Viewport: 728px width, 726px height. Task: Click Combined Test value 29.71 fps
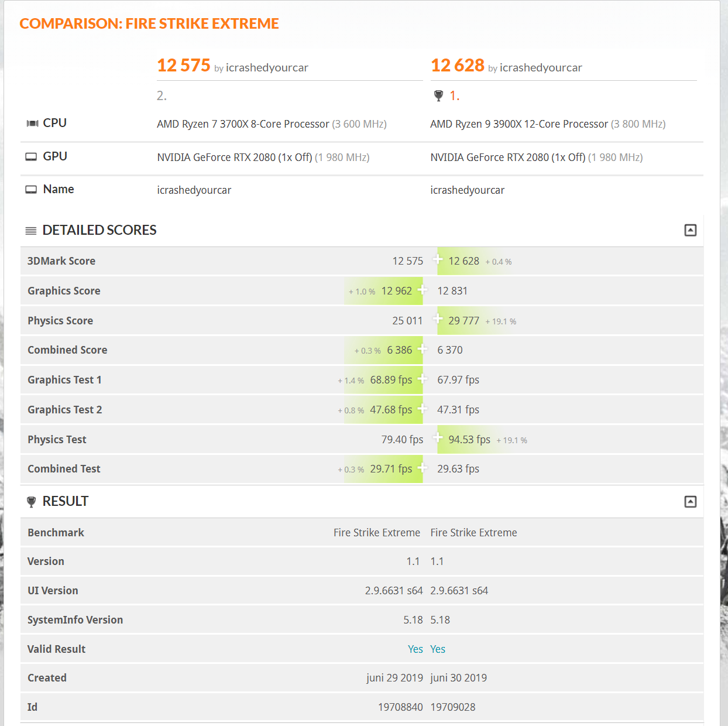pos(391,469)
